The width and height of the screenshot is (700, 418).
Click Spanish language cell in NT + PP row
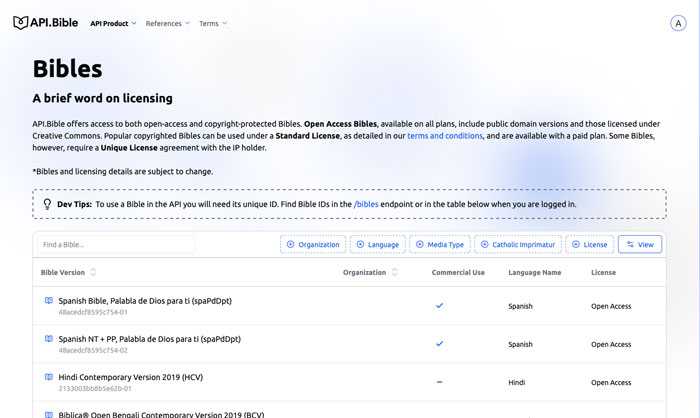pos(520,344)
